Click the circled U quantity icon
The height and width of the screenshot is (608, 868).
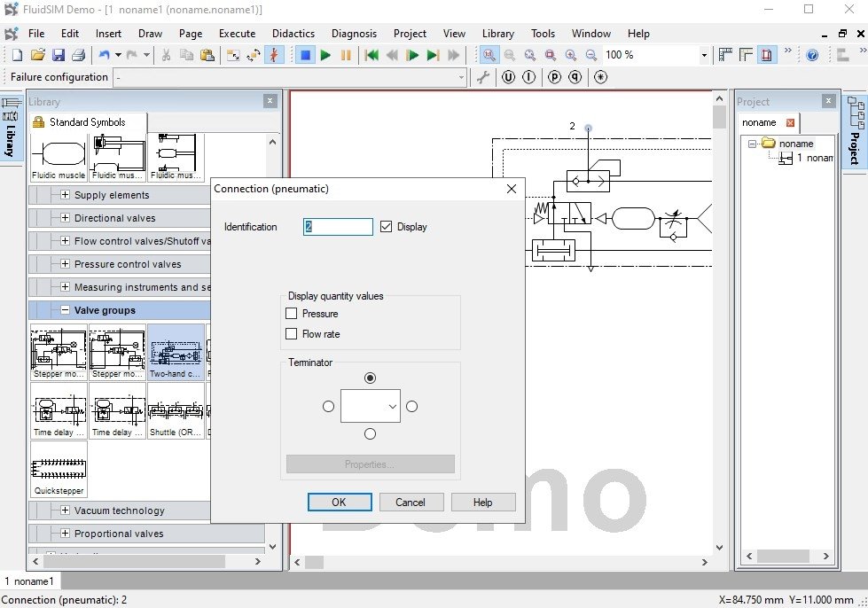pyautogui.click(x=508, y=77)
